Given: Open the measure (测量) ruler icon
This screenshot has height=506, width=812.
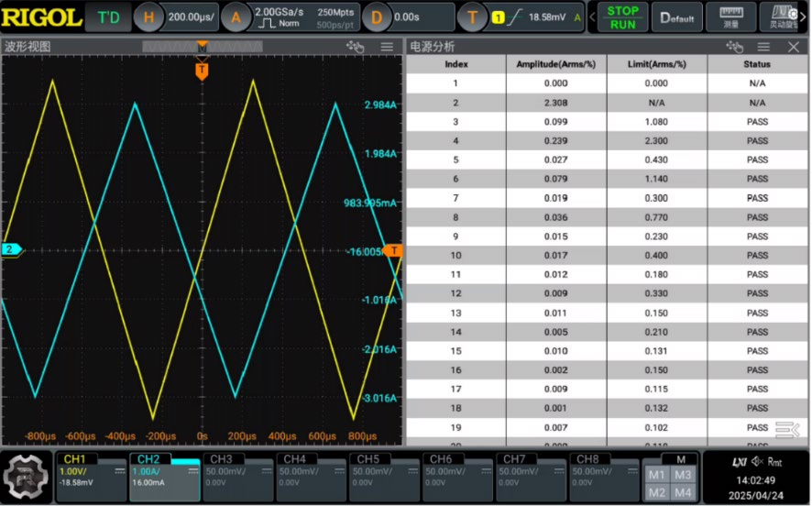Looking at the screenshot, I should [731, 17].
